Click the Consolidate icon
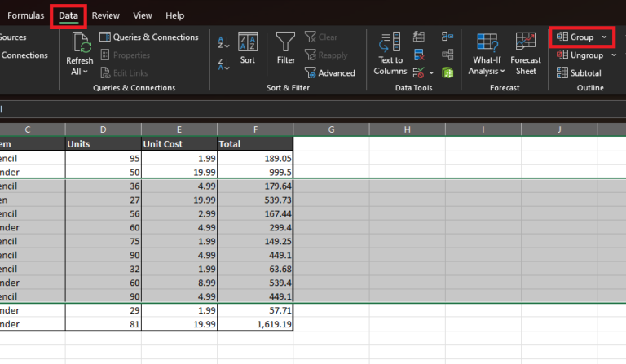The width and height of the screenshot is (626, 364). click(x=447, y=37)
